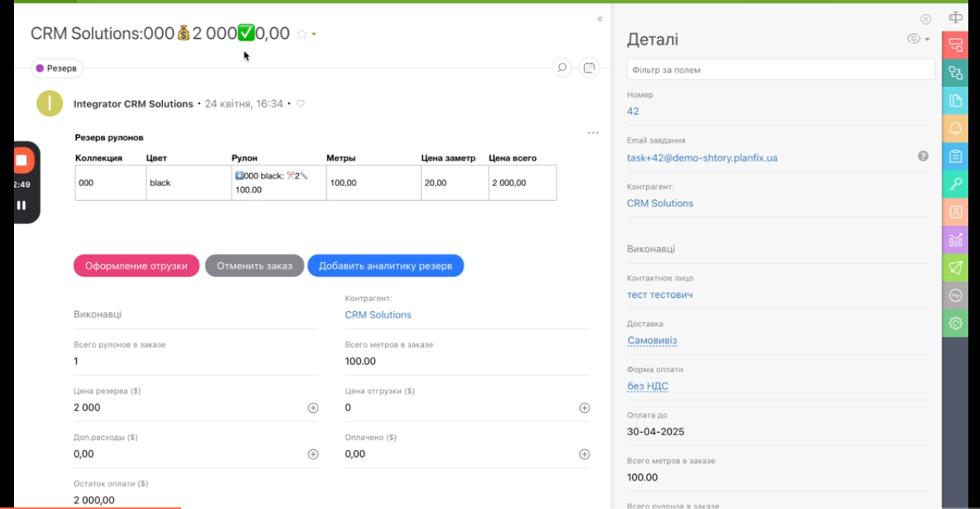Click the Цена всего cell 2 000,00
980x509 pixels.
pyautogui.click(x=523, y=183)
